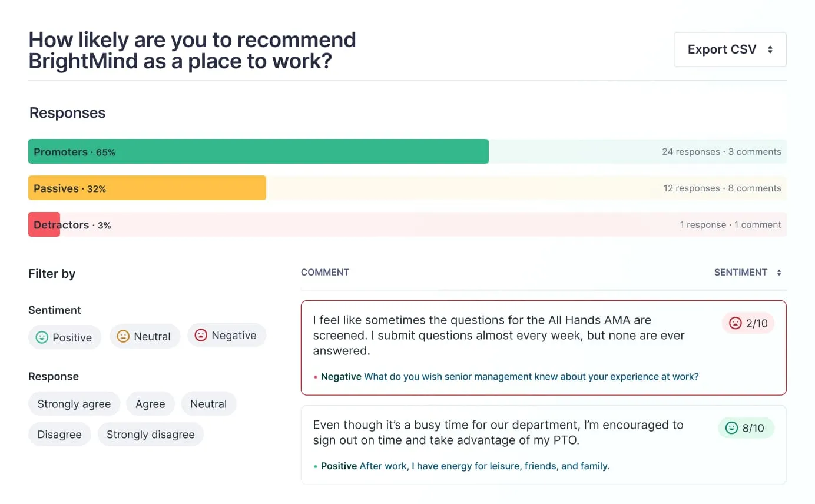815x504 pixels.
Task: Click the smiley icon on the 8/10 score
Action: pos(731,428)
